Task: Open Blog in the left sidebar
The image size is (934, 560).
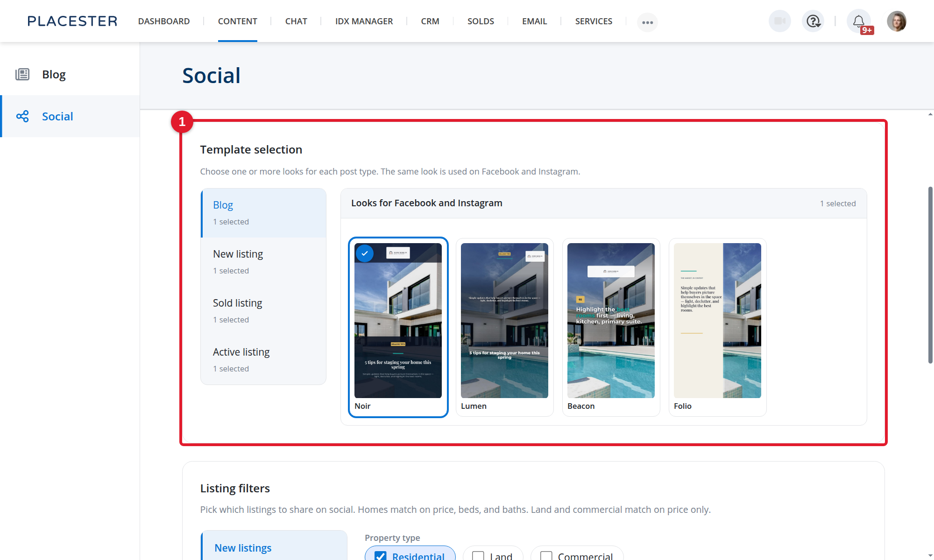Action: (x=70, y=74)
